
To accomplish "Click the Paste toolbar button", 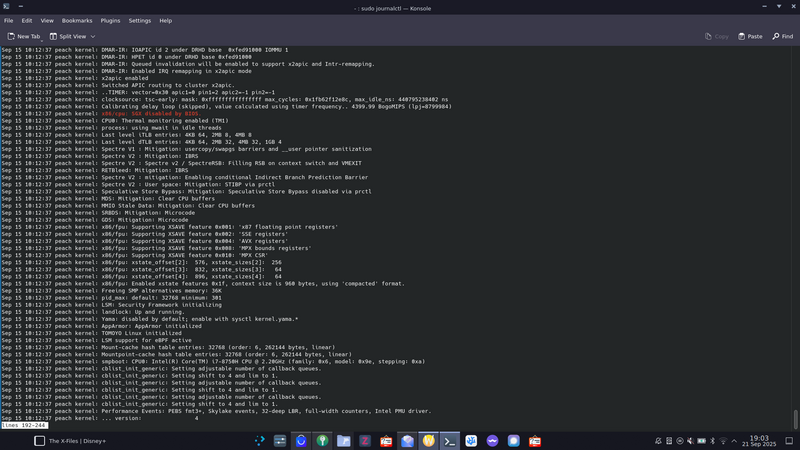I will pyautogui.click(x=750, y=36).
